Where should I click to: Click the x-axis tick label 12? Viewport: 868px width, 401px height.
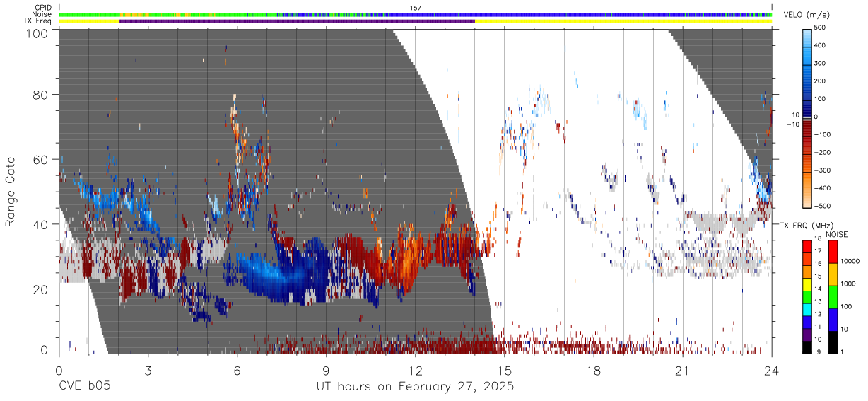[x=415, y=371]
